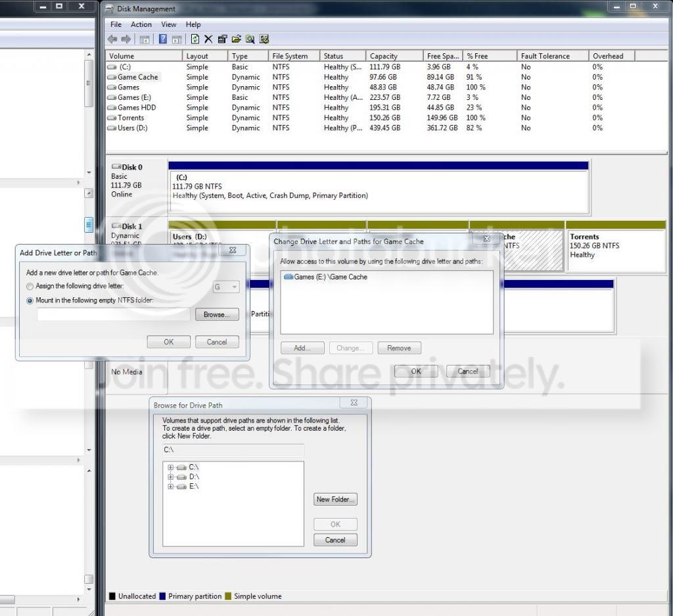Click the Refresh toolbar icon
This screenshot has height=616, width=673.
(x=195, y=39)
